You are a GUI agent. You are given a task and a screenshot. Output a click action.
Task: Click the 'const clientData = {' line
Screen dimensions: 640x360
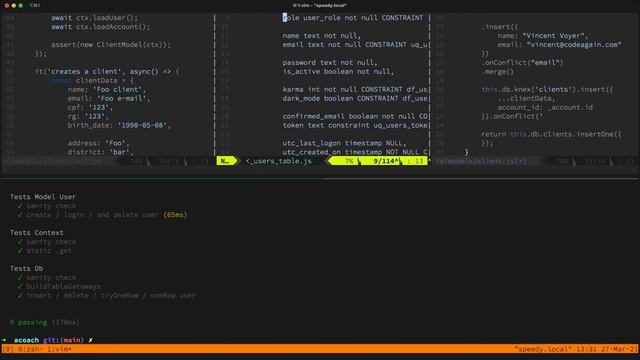(x=92, y=80)
